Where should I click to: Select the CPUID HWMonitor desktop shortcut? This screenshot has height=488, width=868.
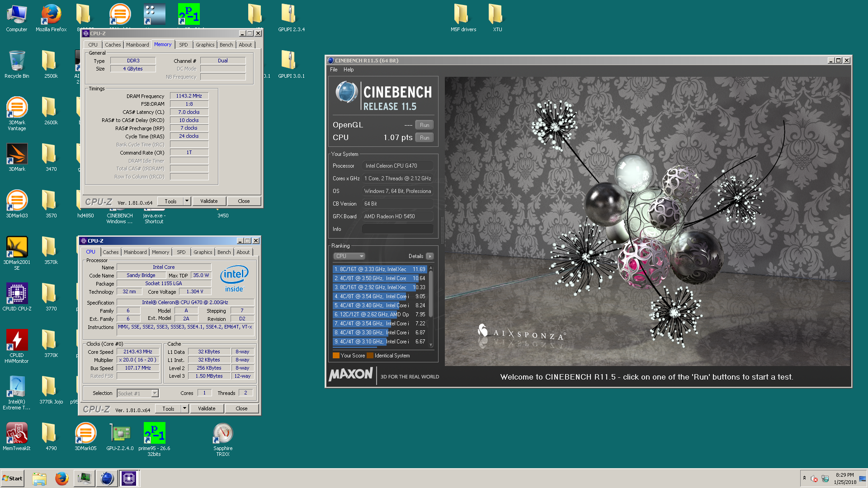[x=17, y=347]
